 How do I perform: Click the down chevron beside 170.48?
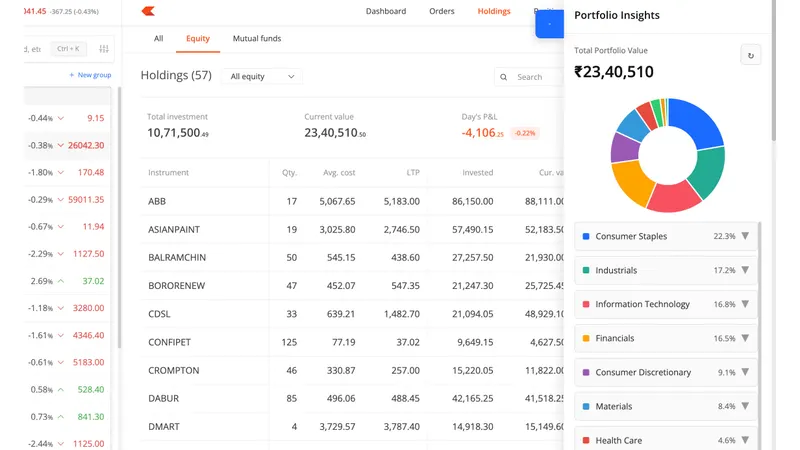(61, 172)
